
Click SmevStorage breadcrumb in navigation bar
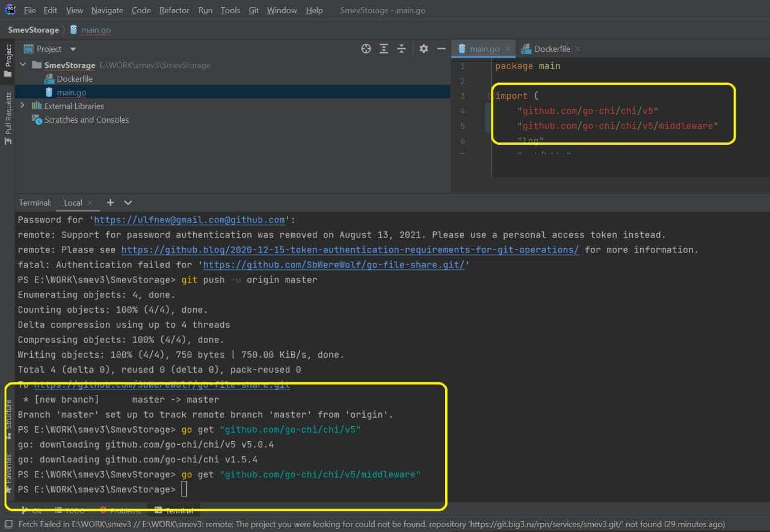tap(33, 29)
